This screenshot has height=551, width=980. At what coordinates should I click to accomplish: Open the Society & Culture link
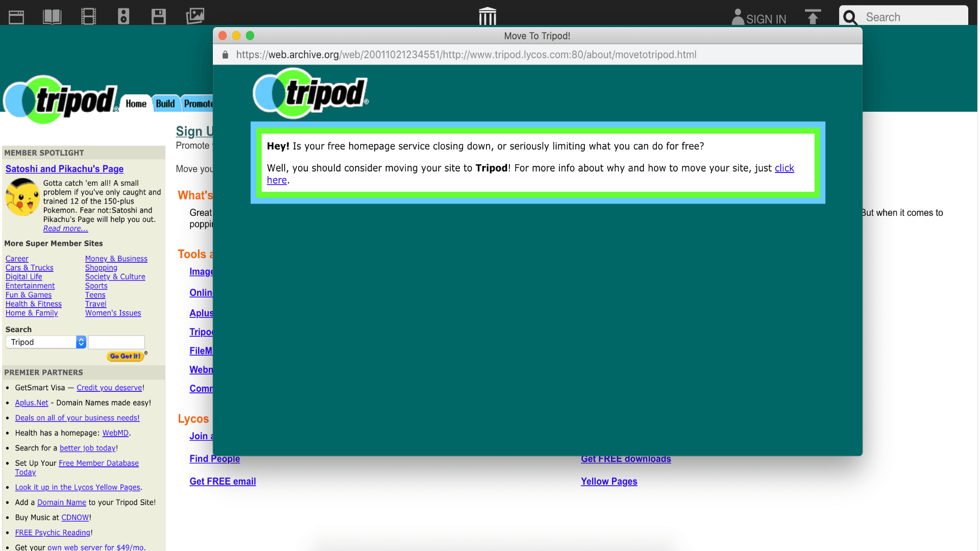[115, 277]
